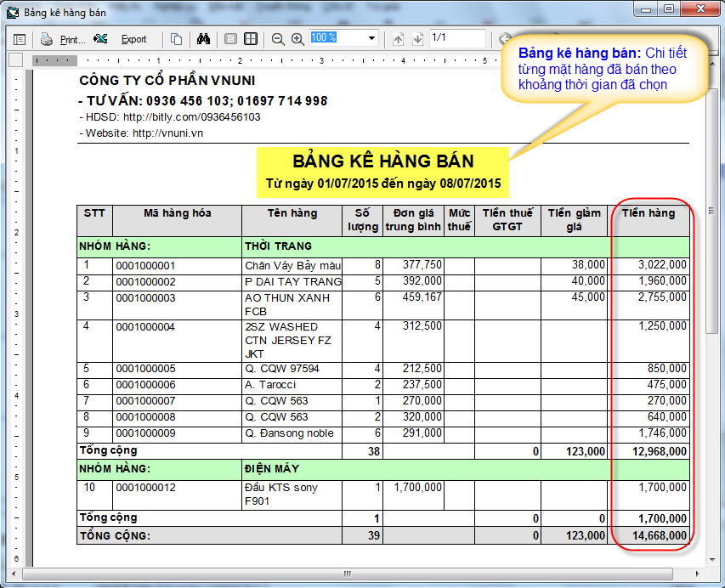Click the Print button

[x=64, y=39]
